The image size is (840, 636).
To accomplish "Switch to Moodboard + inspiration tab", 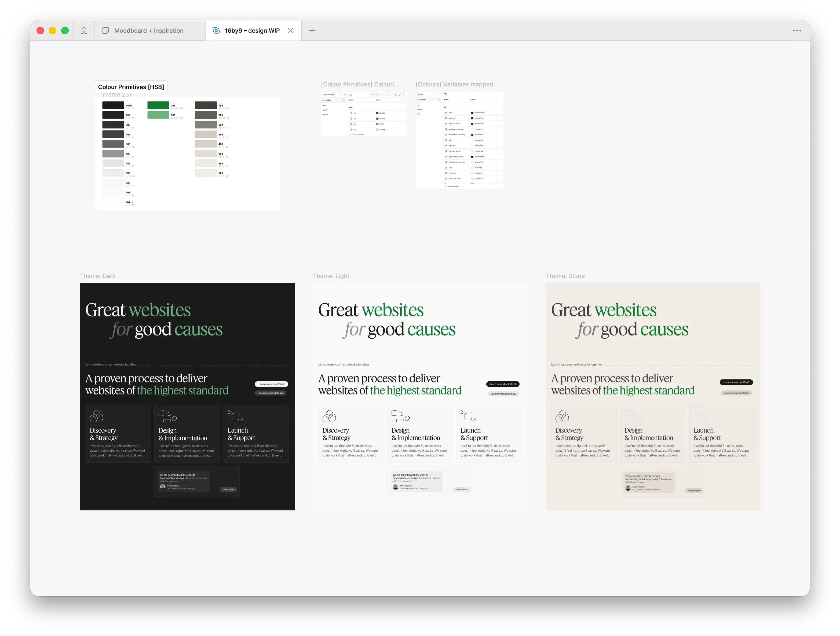I will (x=148, y=30).
